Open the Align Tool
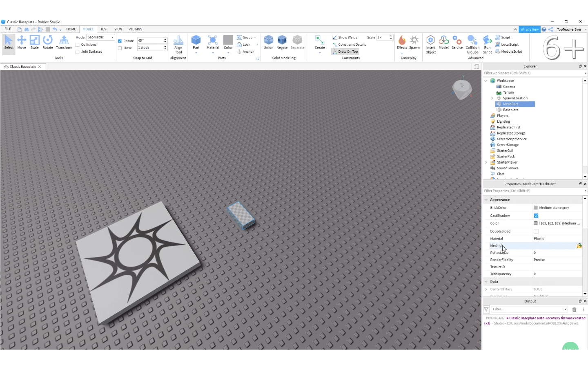The height and width of the screenshot is (368, 588). point(178,45)
